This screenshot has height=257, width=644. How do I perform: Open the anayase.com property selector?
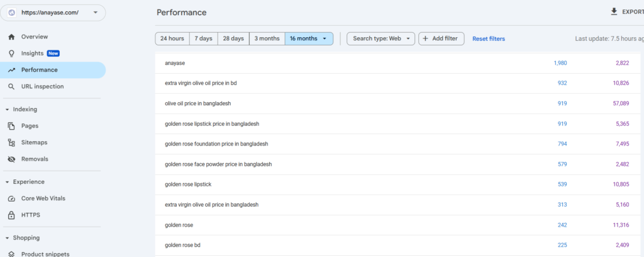53,13
